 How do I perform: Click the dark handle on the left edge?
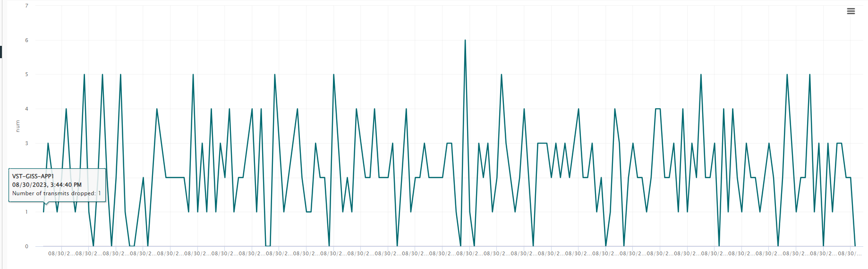[1, 52]
